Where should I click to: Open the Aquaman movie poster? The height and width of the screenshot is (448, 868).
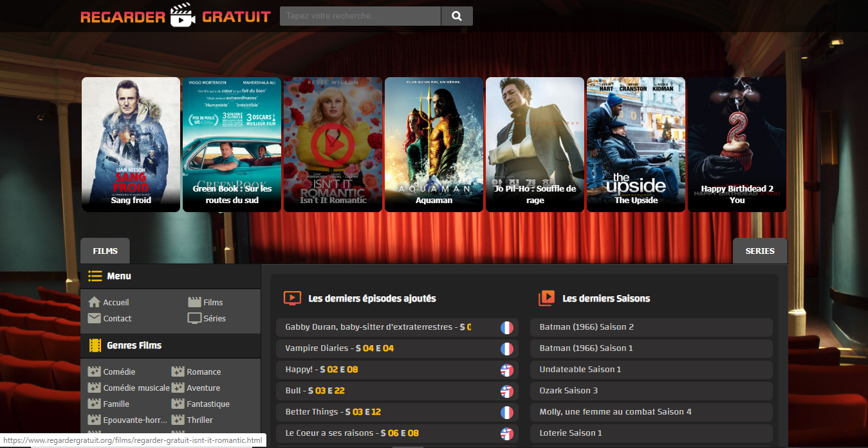(x=434, y=145)
